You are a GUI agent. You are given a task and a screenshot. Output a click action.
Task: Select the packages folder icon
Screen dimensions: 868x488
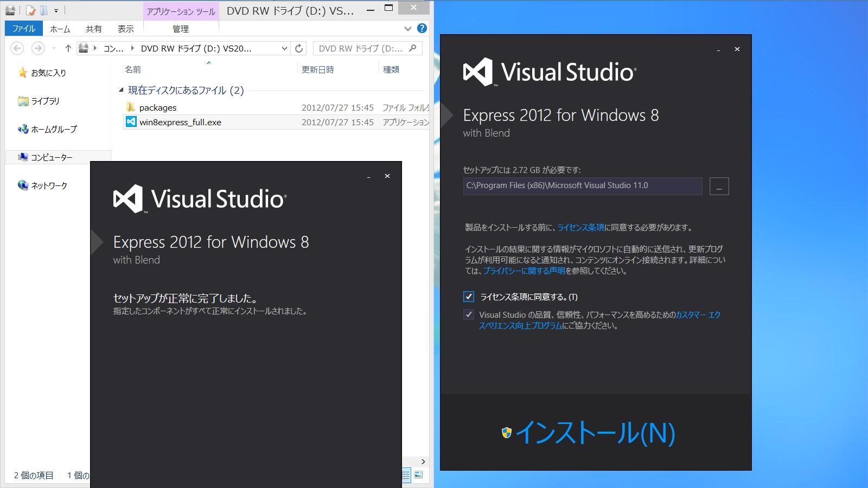tap(131, 107)
